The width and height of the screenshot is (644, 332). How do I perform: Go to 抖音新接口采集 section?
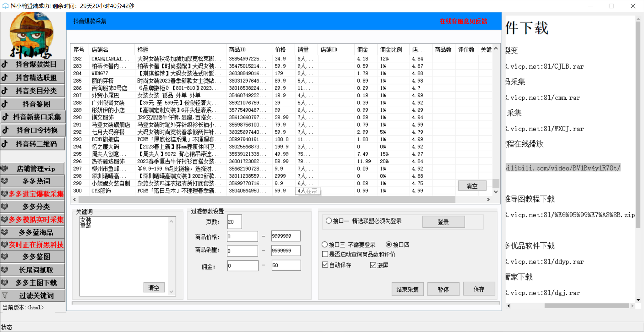coord(33,117)
